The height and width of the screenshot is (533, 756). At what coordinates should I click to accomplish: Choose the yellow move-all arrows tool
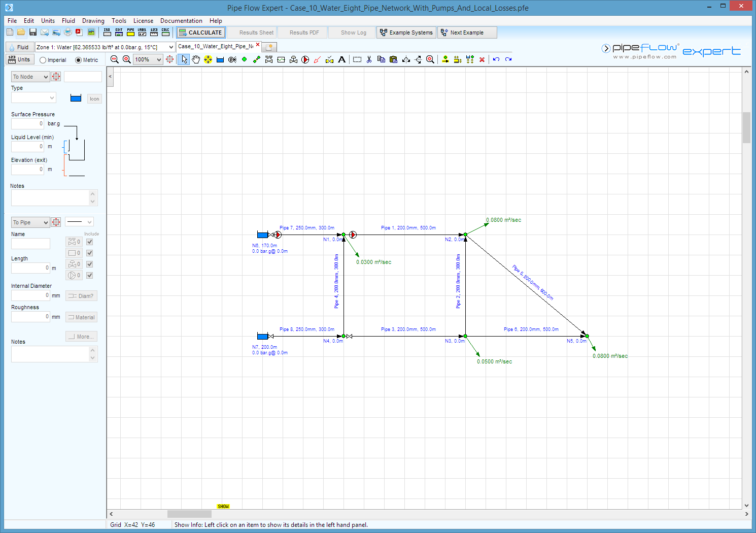pyautogui.click(x=208, y=59)
